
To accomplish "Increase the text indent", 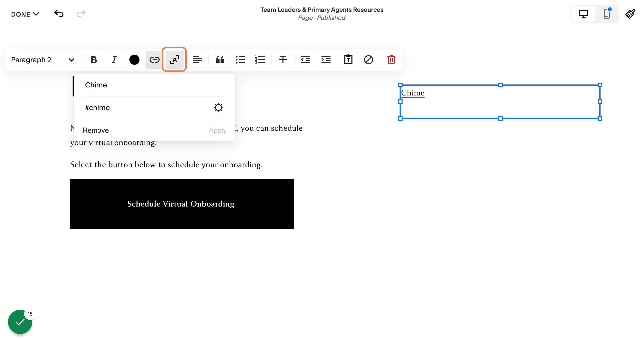I will pos(326,60).
